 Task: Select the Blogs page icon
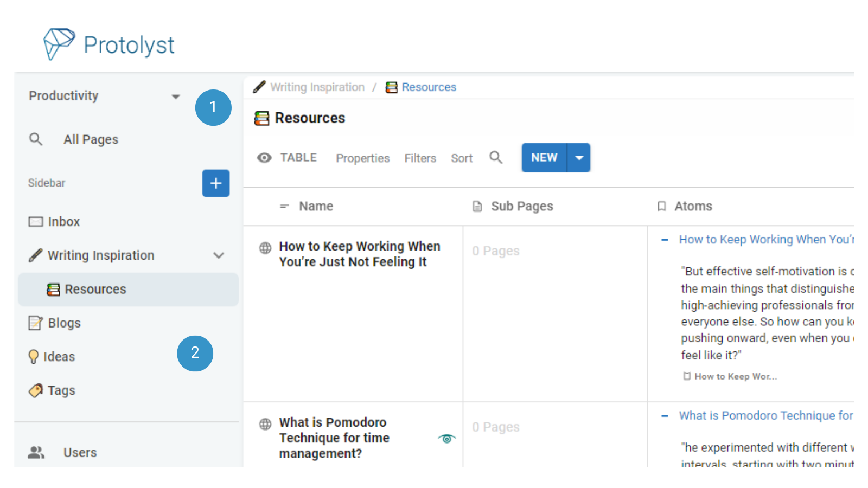[35, 323]
